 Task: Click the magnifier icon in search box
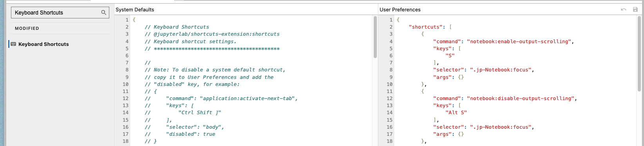tap(103, 13)
